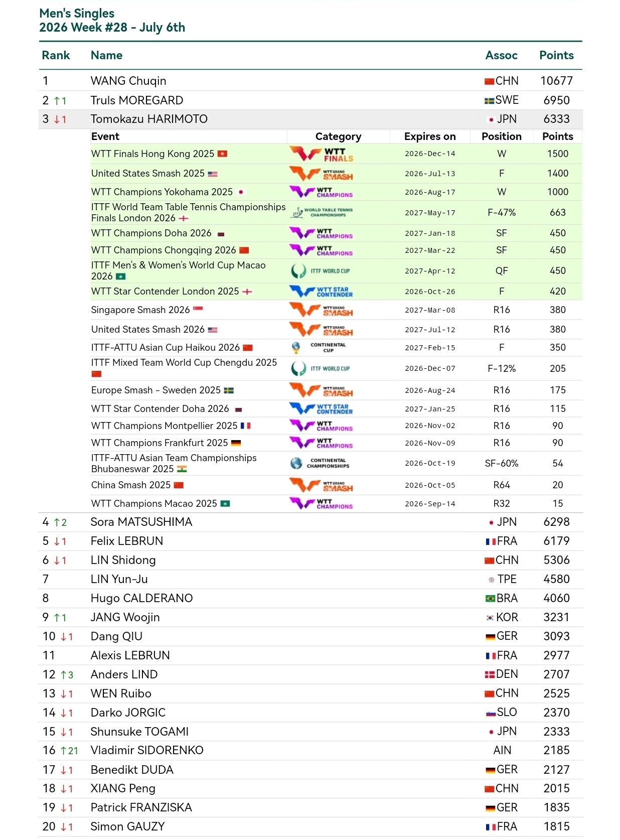Click the WTT Champions logo for Chongqing 2026

pyautogui.click(x=322, y=250)
